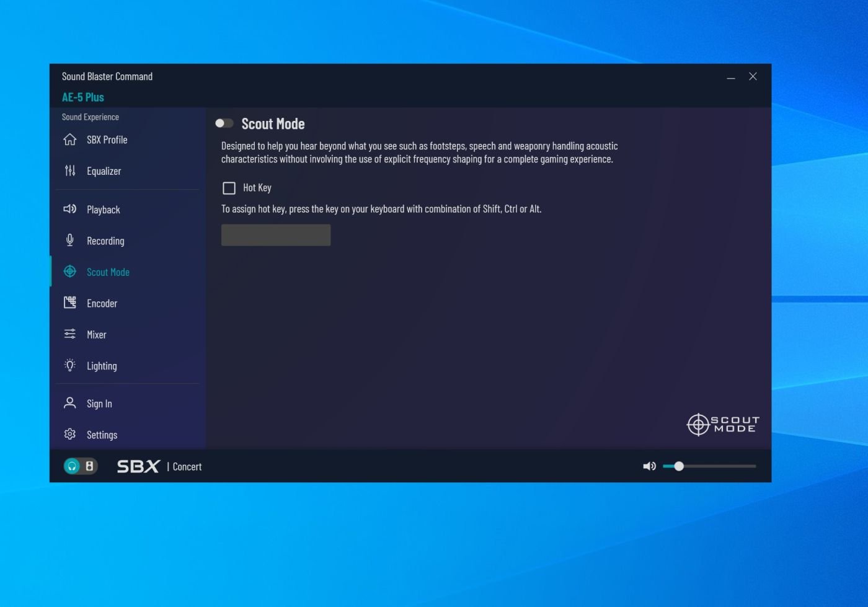868x607 pixels.
Task: Click the "AE-5 Plus" device name
Action: point(83,97)
